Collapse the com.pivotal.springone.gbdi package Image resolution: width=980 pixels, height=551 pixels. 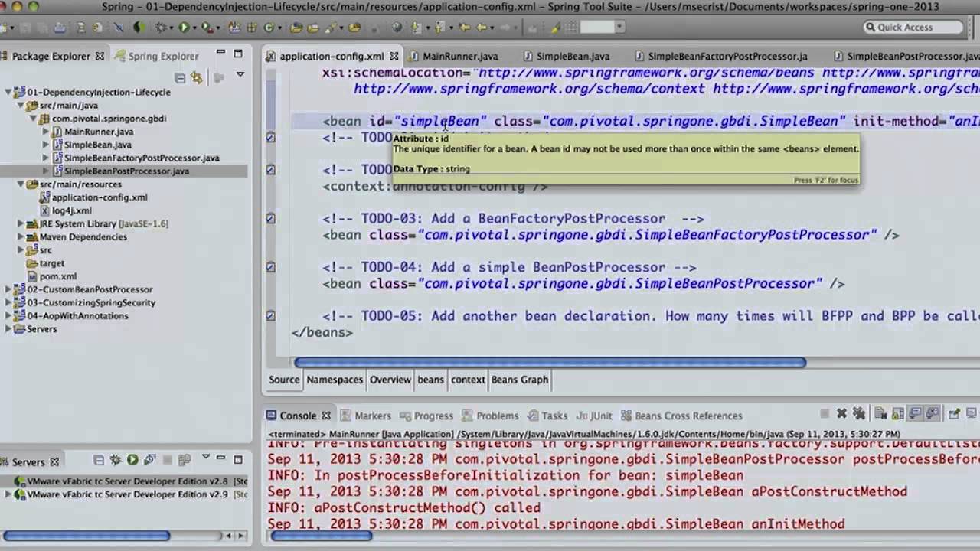33,119
